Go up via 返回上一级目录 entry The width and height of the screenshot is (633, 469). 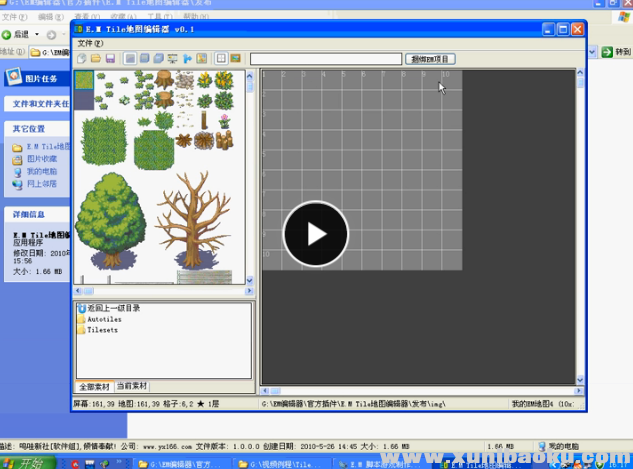(112, 308)
